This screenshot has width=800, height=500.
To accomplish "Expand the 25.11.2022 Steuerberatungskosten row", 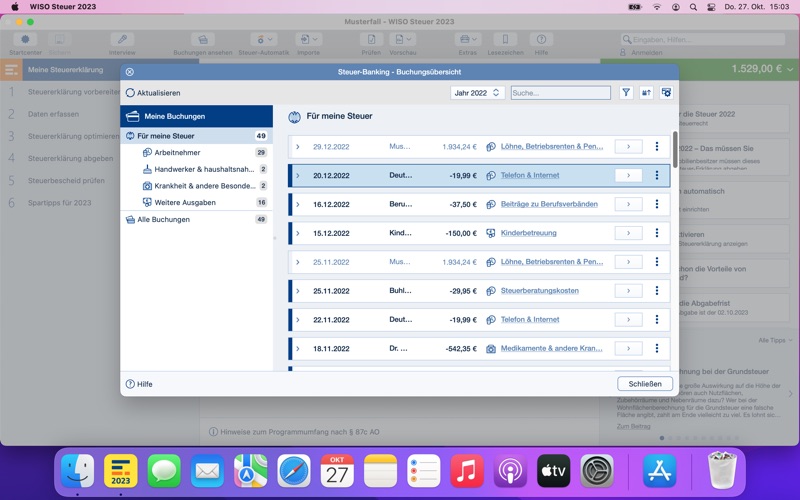I will pos(297,291).
